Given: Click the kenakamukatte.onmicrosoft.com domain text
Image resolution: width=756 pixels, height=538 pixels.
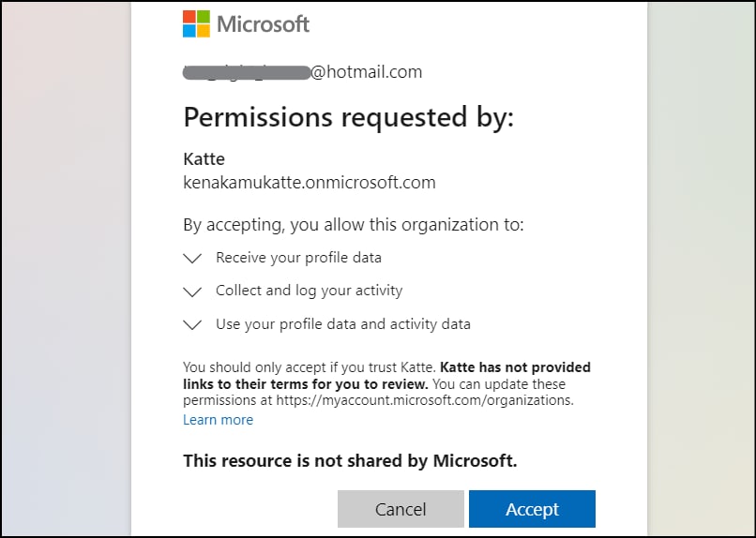Looking at the screenshot, I should tap(310, 182).
